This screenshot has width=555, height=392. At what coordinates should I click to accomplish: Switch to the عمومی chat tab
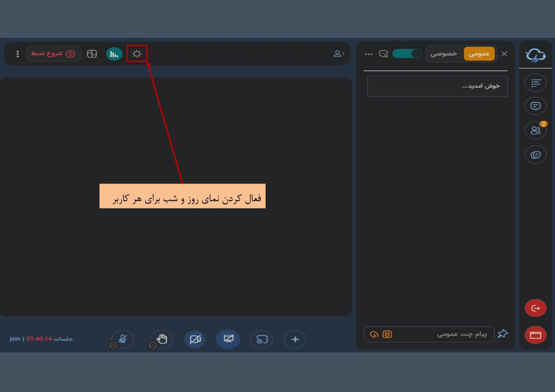tap(479, 54)
